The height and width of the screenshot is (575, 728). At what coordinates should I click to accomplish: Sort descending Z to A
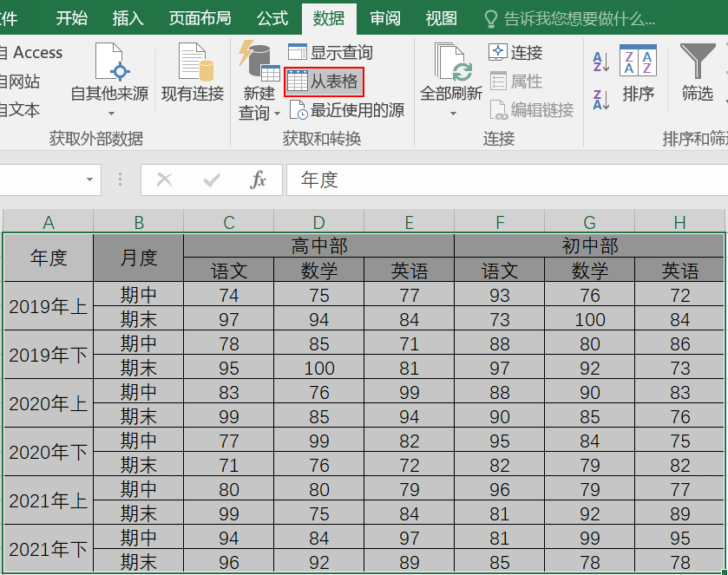click(x=601, y=100)
